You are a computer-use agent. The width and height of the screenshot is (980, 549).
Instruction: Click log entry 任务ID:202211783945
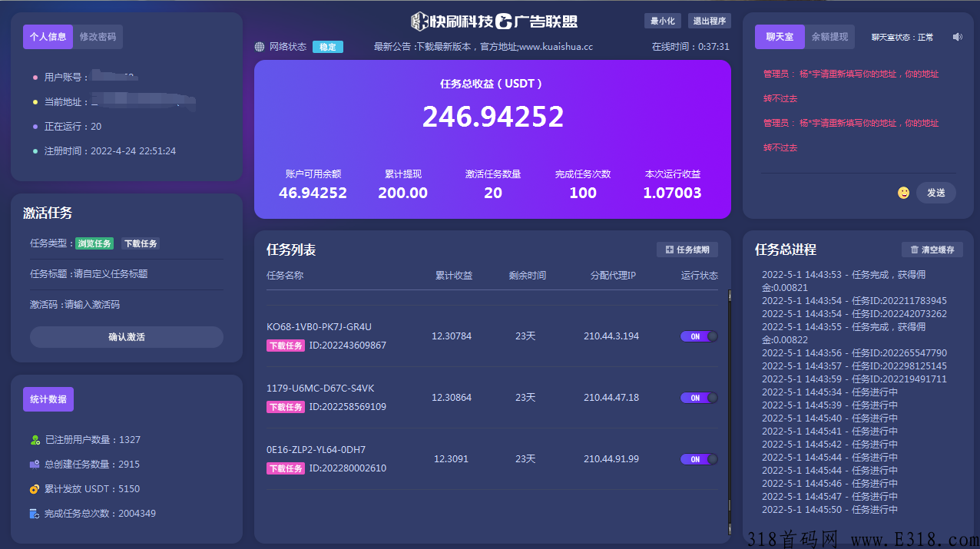tap(854, 301)
